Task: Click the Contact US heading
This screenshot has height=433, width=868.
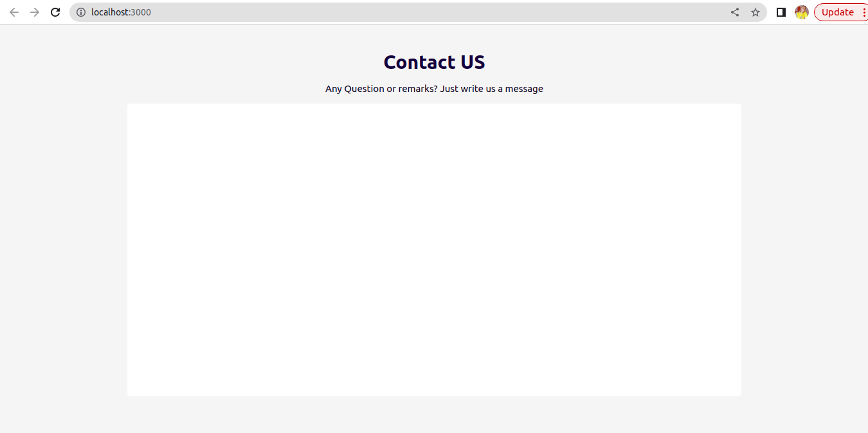Action: tap(434, 62)
